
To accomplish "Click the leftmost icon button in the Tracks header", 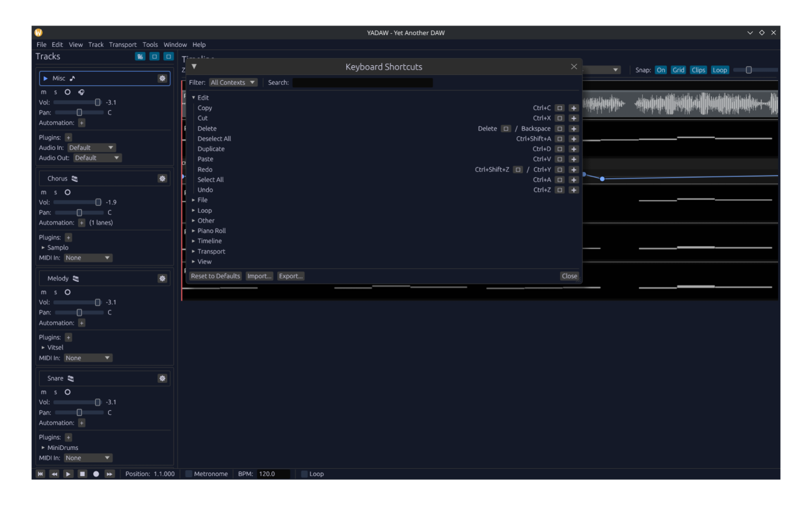I will (140, 57).
